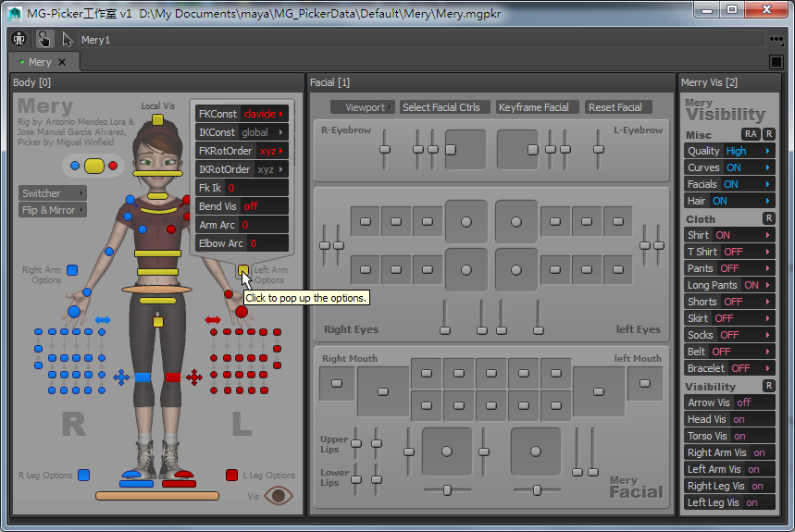This screenshot has width=795, height=532.
Task: Switch to the Mery tab
Action: point(39,62)
